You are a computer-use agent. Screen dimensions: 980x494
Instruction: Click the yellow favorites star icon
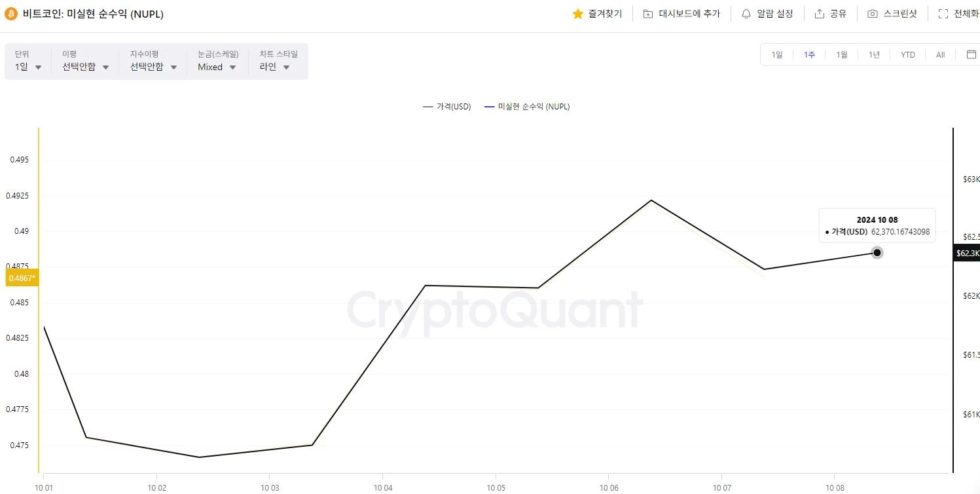coord(577,14)
